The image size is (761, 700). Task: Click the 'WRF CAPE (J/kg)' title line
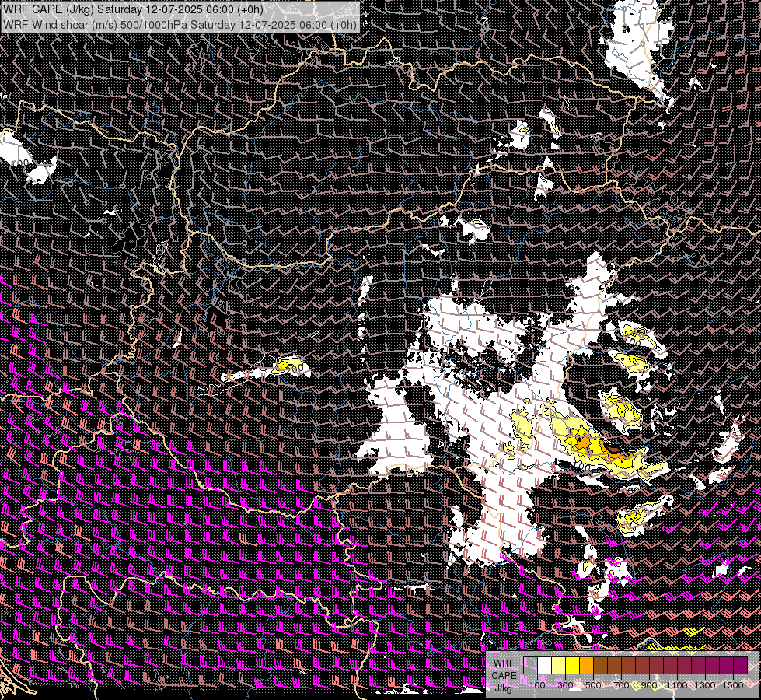133,9
